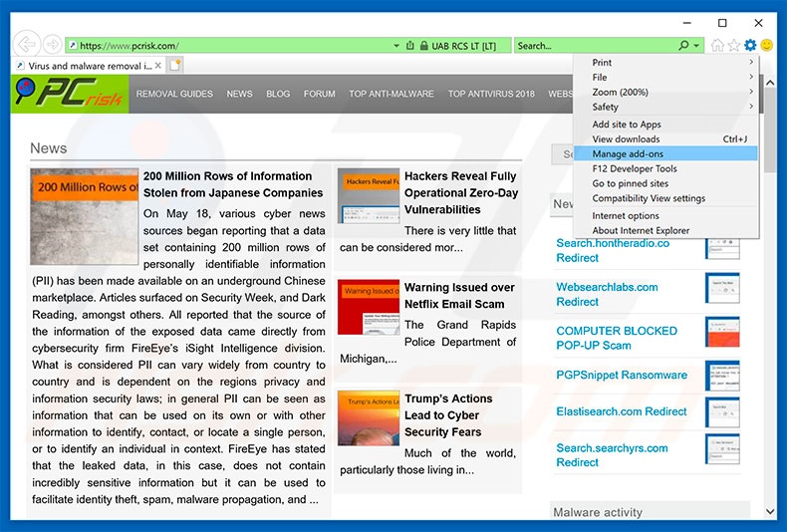This screenshot has width=787, height=532.
Task: Select Manage add-ons menu entry
Action: (x=665, y=153)
